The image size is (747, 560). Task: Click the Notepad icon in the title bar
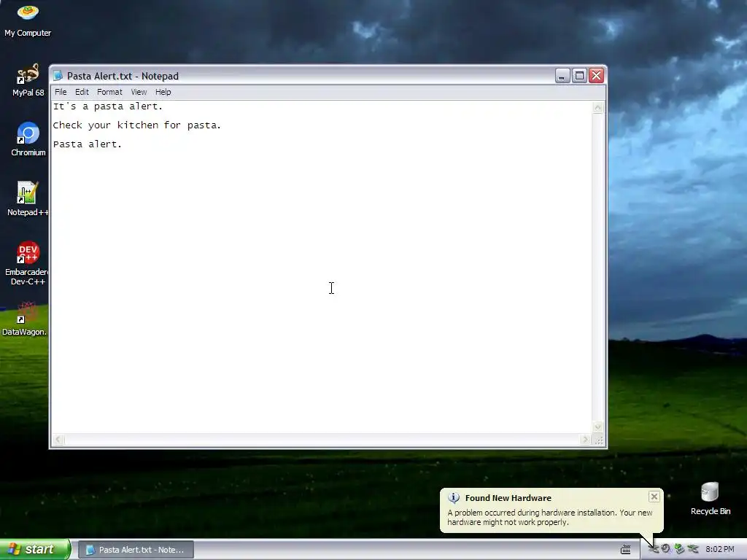click(58, 76)
